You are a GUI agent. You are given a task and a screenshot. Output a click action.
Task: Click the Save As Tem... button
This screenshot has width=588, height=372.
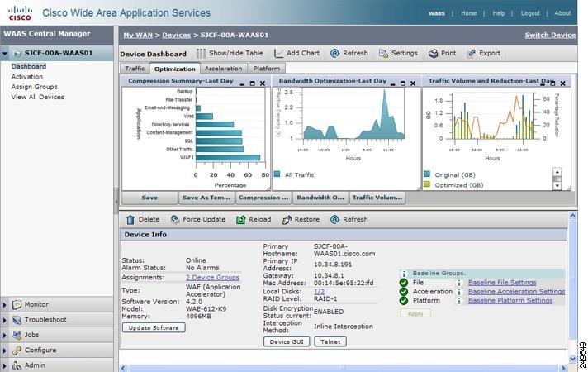click(206, 198)
